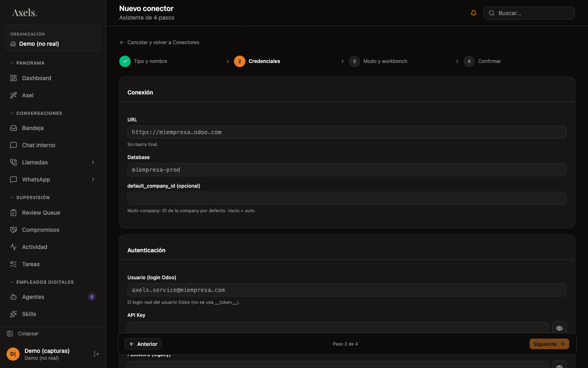The height and width of the screenshot is (368, 588).
Task: Select the Credenciales step
Action: tap(257, 61)
